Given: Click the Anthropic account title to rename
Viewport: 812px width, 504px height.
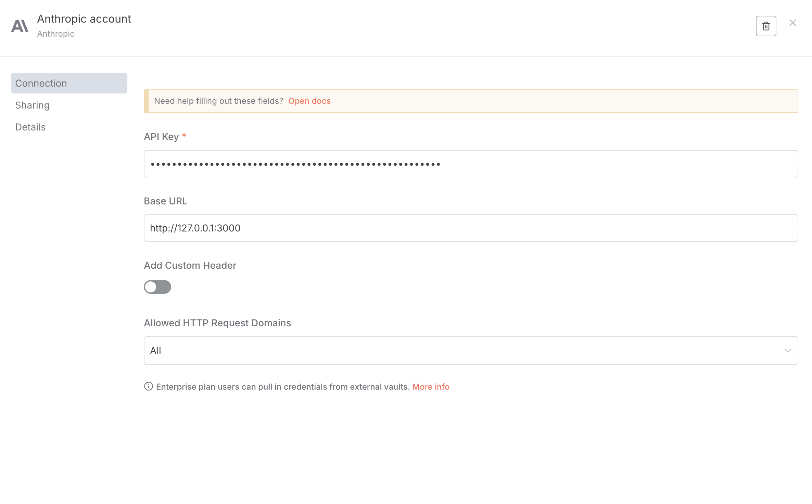Looking at the screenshot, I should point(84,19).
